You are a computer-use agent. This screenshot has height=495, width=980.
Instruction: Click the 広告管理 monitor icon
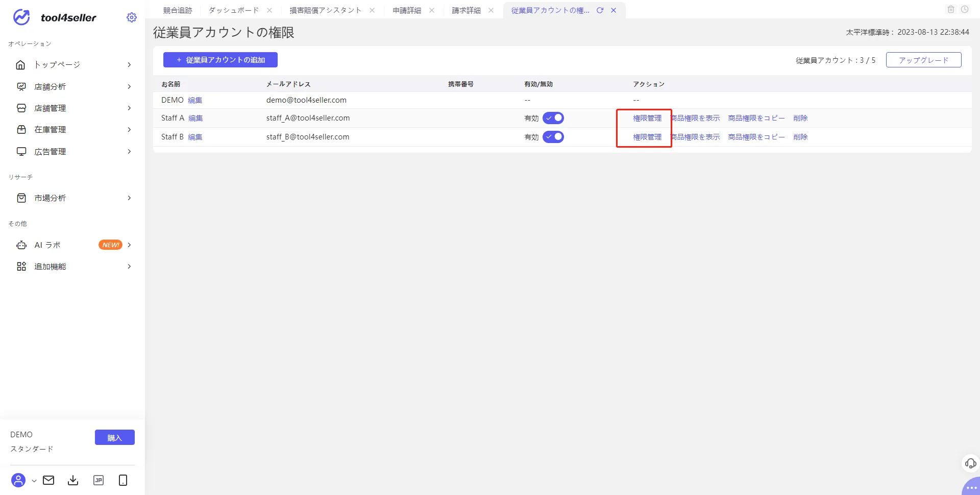[x=21, y=152]
